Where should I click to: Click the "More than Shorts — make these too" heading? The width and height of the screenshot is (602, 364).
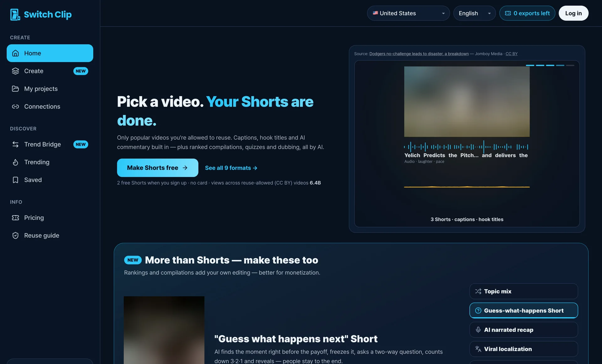(x=231, y=260)
